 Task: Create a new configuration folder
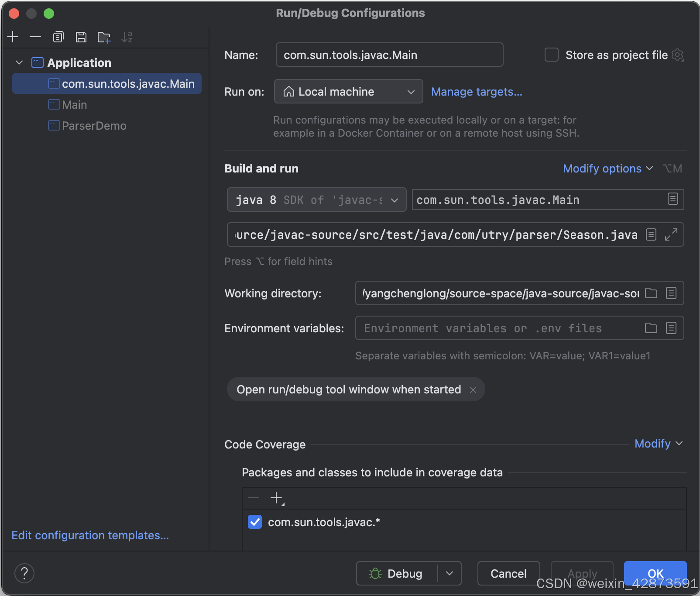point(103,37)
